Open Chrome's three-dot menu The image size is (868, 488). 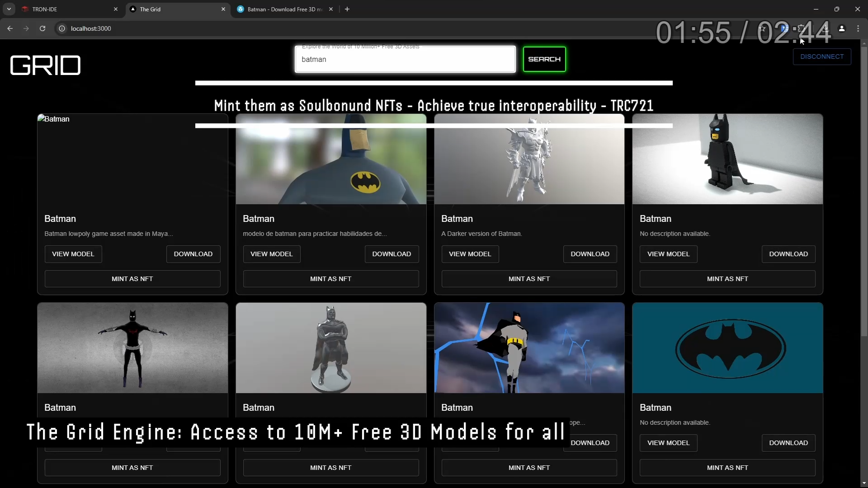(858, 28)
